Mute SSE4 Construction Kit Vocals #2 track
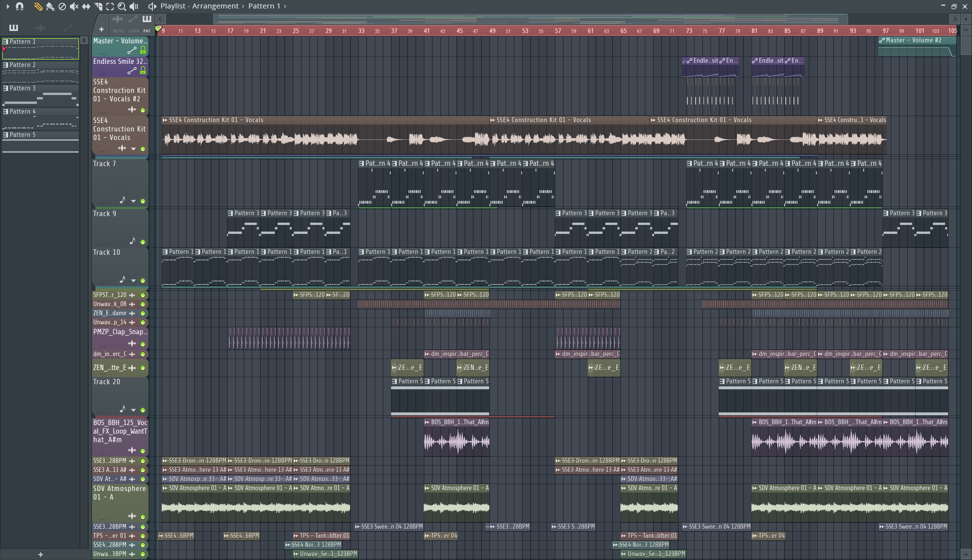Screen dimensions: 972x560 coord(143,110)
